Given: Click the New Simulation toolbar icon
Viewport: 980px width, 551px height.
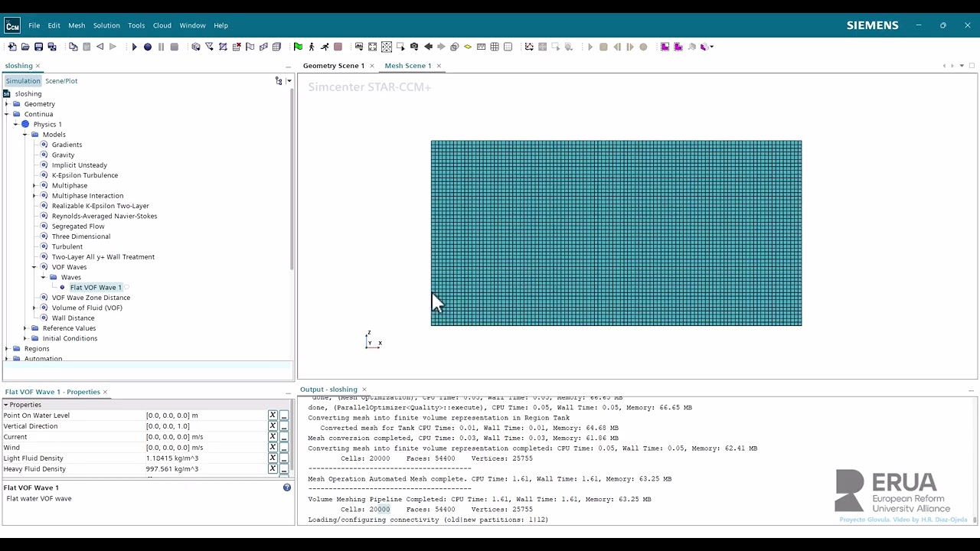Looking at the screenshot, I should 12,47.
